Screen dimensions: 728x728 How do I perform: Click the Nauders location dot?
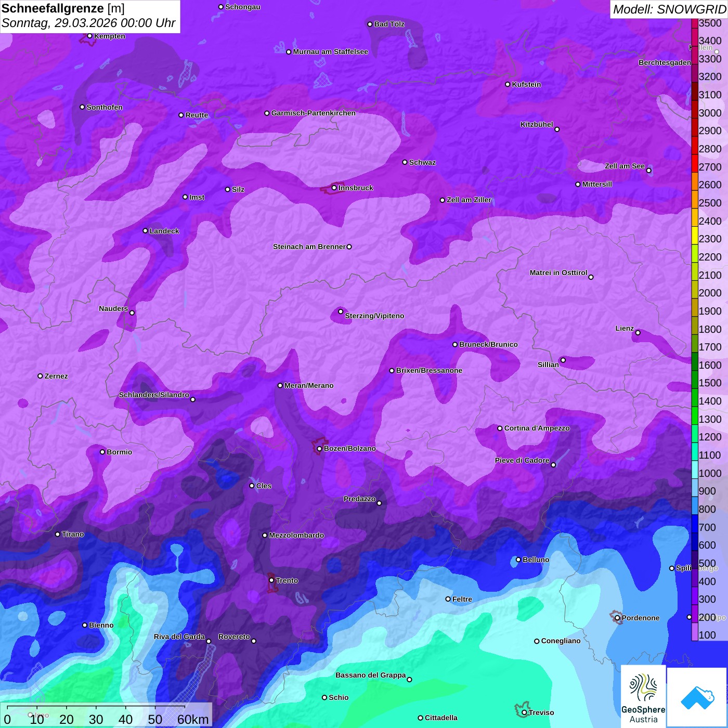(132, 313)
